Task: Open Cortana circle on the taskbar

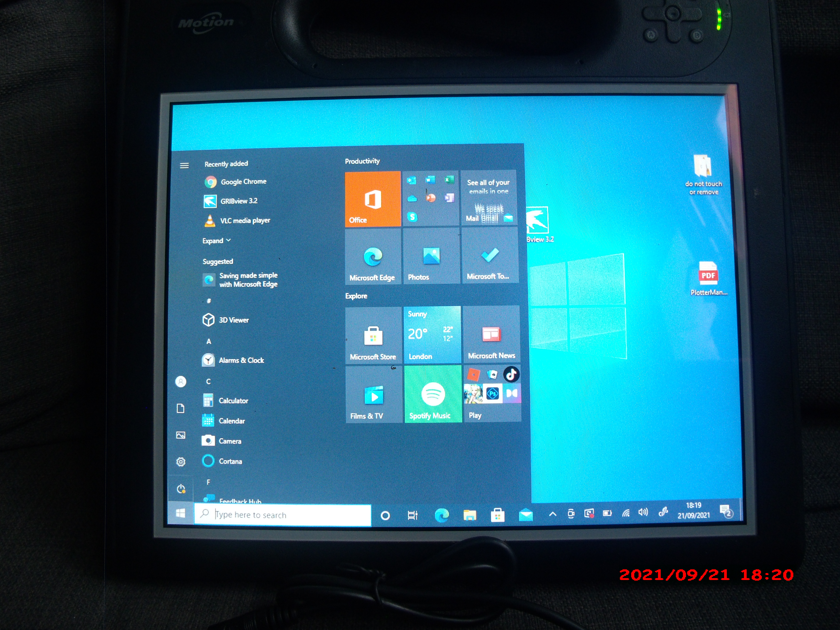Action: pos(385,515)
